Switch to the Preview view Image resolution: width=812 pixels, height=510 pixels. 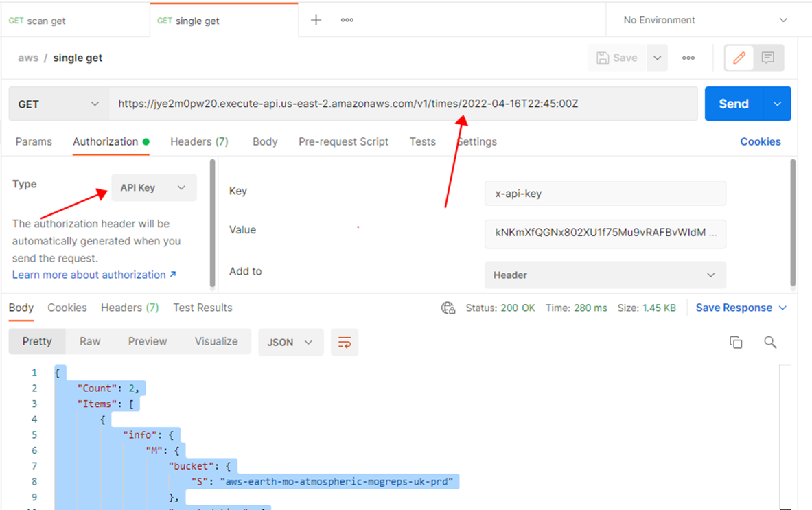pos(148,342)
